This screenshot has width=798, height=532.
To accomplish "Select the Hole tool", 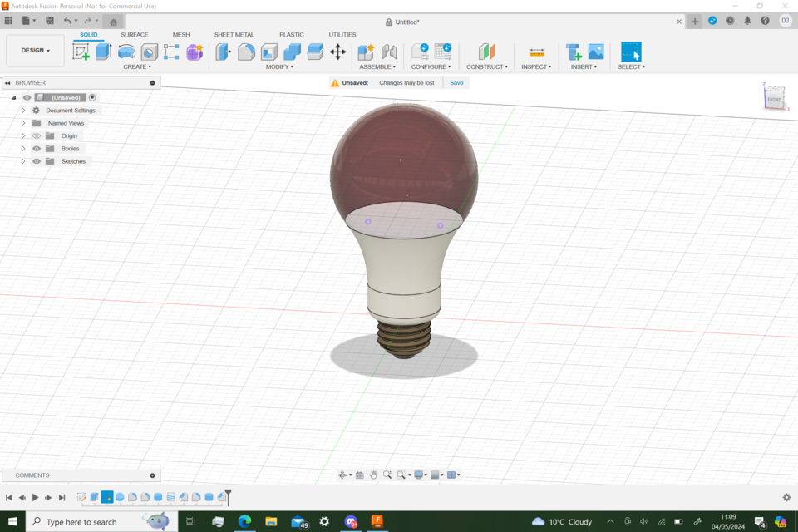I will [x=149, y=52].
